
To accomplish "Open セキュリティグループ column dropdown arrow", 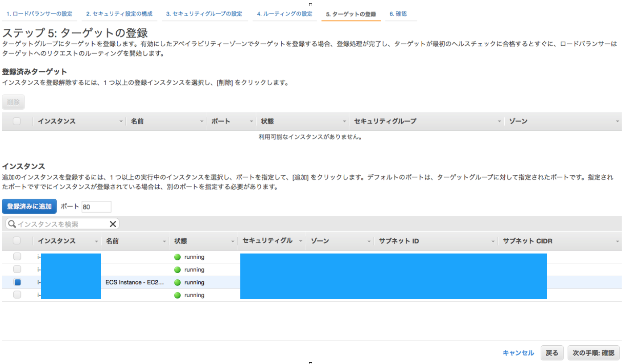I will tap(499, 122).
